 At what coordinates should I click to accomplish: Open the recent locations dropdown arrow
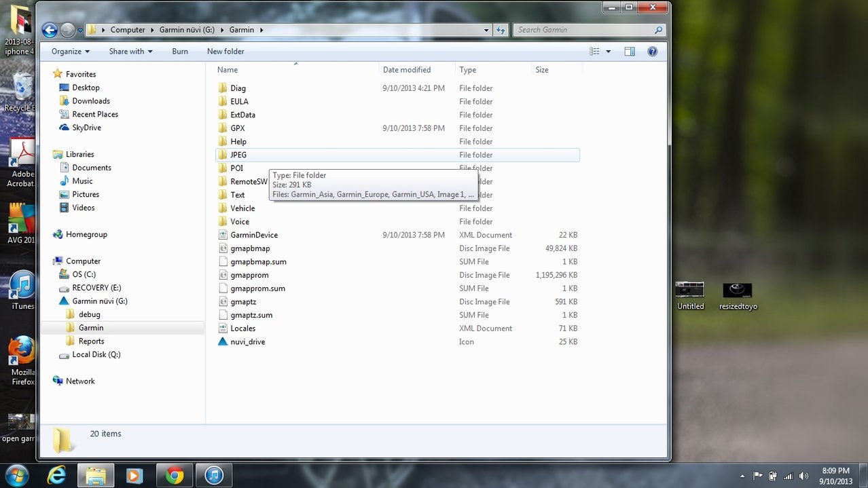click(x=80, y=30)
